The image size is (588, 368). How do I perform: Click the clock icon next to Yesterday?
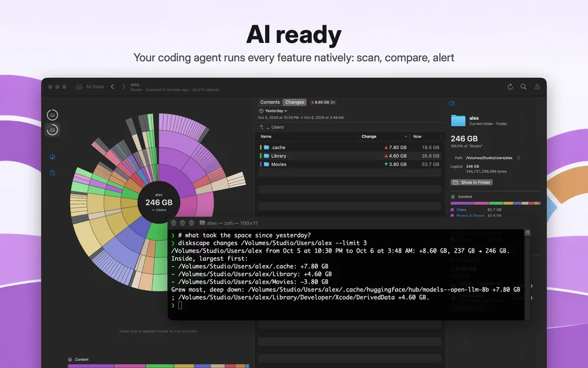pos(261,111)
